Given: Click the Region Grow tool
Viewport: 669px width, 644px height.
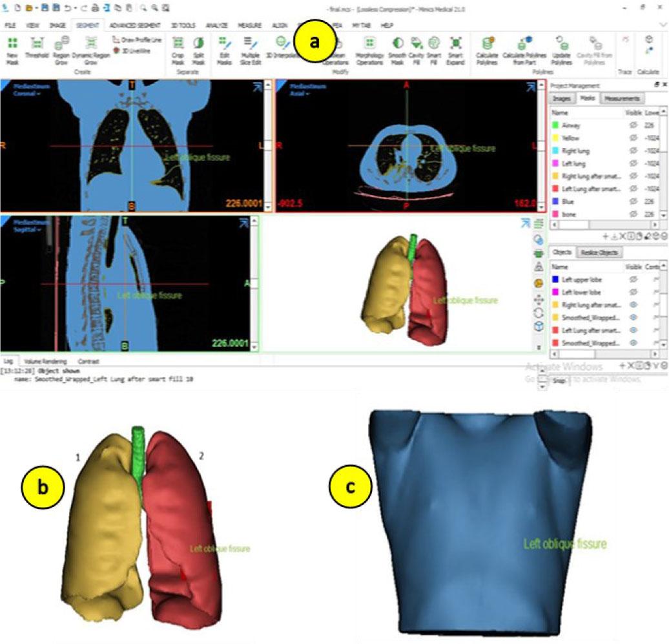Looking at the screenshot, I should point(62,47).
